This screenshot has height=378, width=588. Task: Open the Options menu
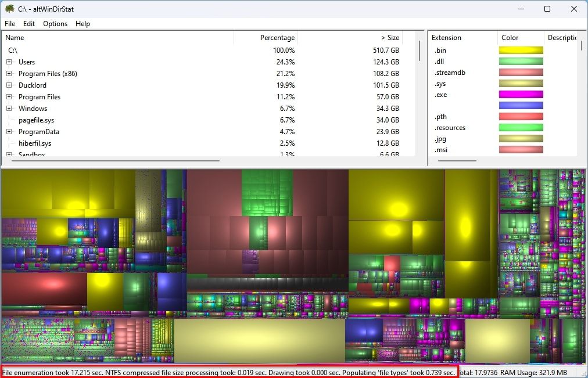pos(55,24)
